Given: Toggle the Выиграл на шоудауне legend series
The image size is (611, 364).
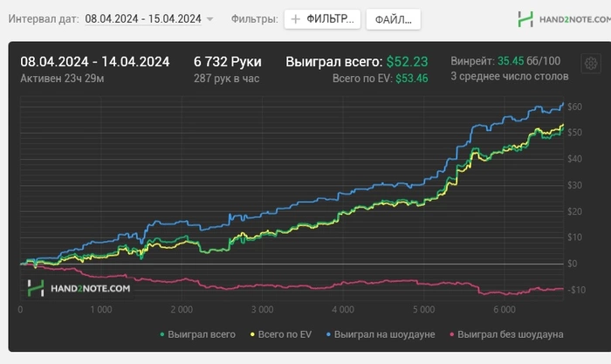Looking at the screenshot, I should click(x=381, y=334).
